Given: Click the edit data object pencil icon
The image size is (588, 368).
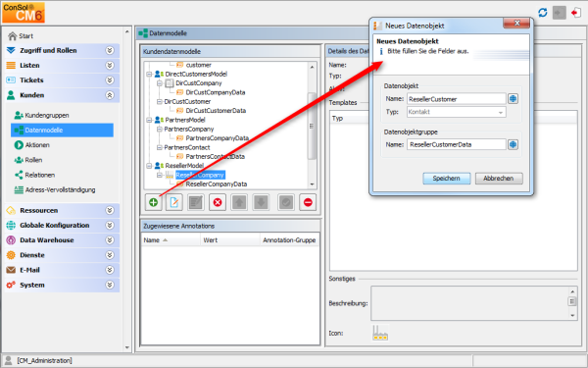Looking at the screenshot, I should pyautogui.click(x=174, y=202).
